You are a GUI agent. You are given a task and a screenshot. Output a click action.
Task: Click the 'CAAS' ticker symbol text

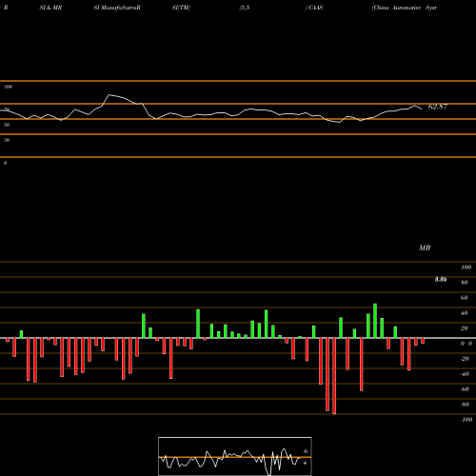coord(316,8)
